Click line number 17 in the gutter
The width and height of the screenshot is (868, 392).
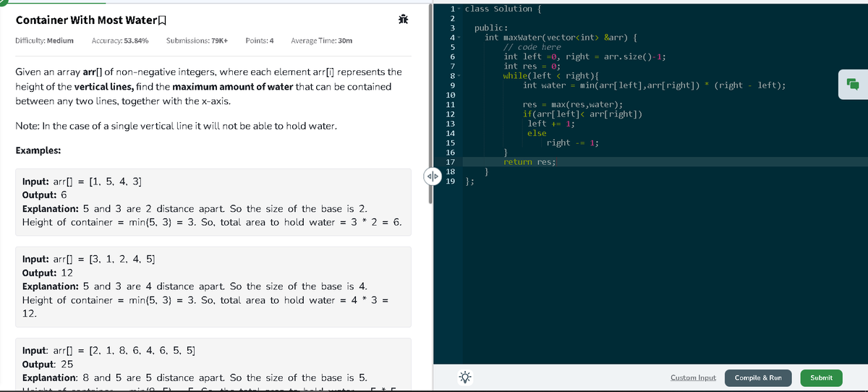pyautogui.click(x=450, y=162)
